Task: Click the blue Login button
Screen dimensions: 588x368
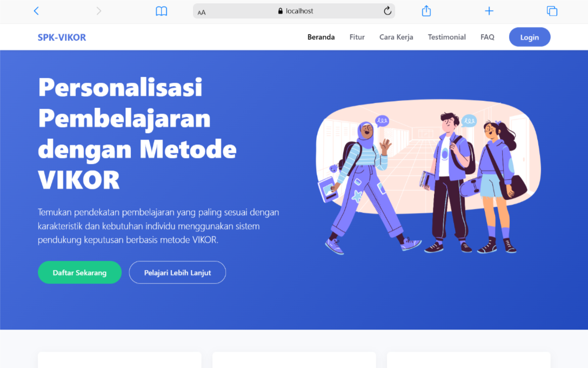Action: click(x=530, y=37)
